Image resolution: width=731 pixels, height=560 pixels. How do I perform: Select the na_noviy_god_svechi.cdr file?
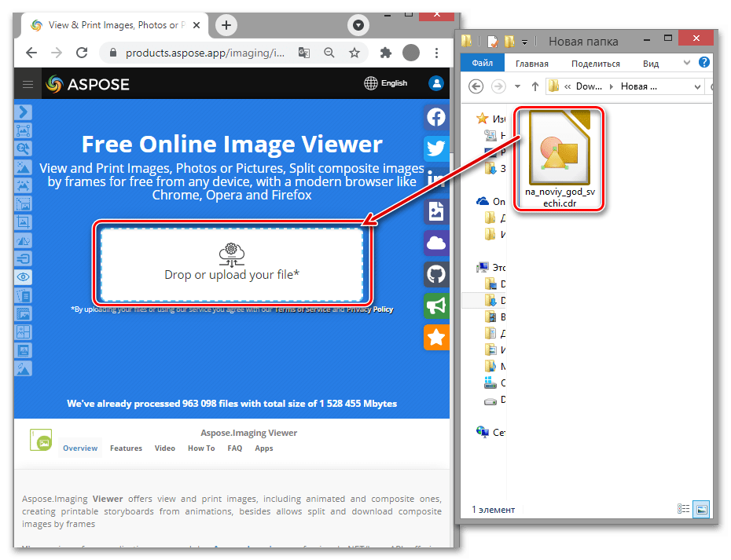(560, 159)
